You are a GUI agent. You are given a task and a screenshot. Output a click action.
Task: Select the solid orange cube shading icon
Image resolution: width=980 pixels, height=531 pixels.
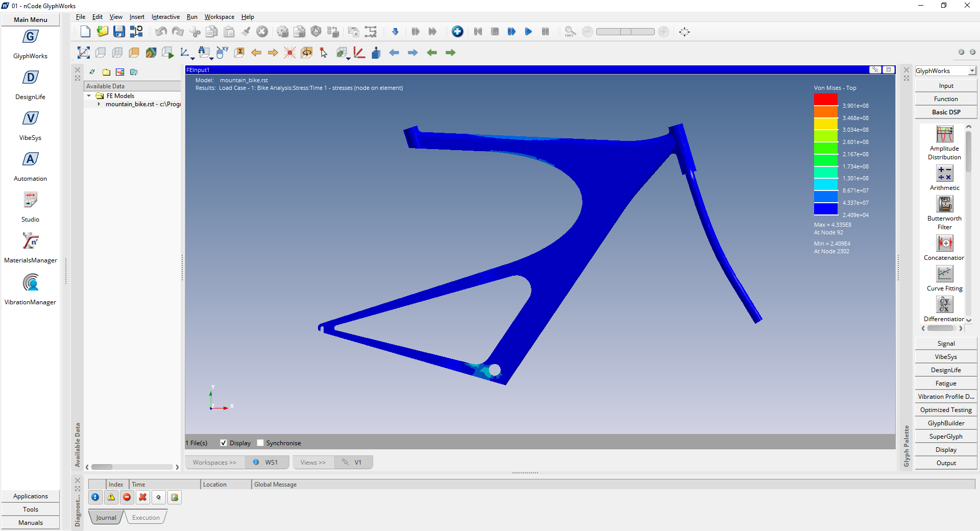[134, 53]
